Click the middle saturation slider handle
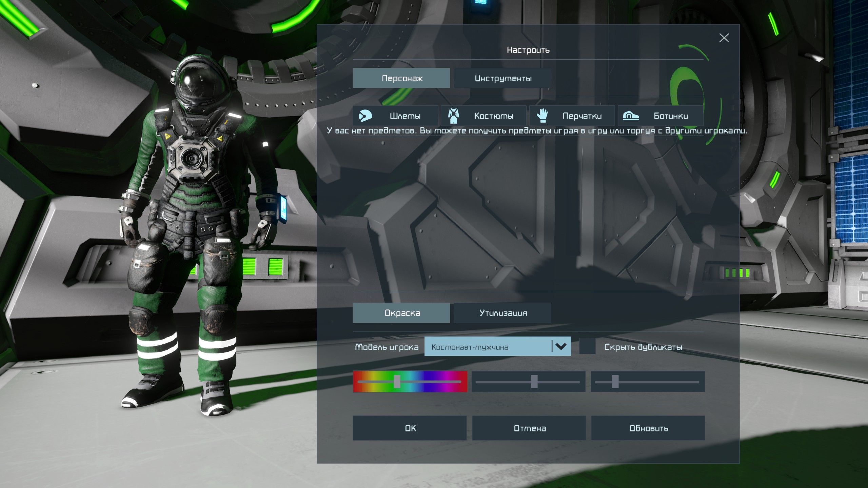Screen dimensions: 868x488 (534, 382)
